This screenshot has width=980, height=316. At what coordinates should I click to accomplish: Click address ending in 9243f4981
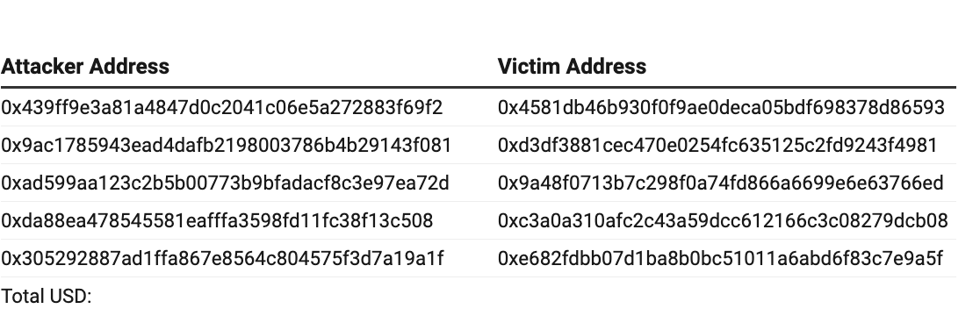717,146
